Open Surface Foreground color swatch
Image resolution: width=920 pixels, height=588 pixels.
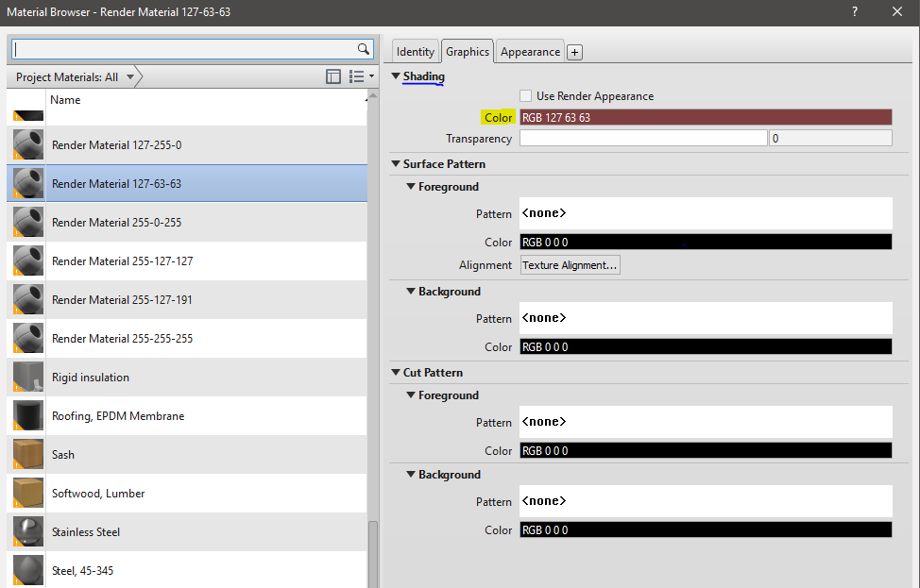coord(706,242)
